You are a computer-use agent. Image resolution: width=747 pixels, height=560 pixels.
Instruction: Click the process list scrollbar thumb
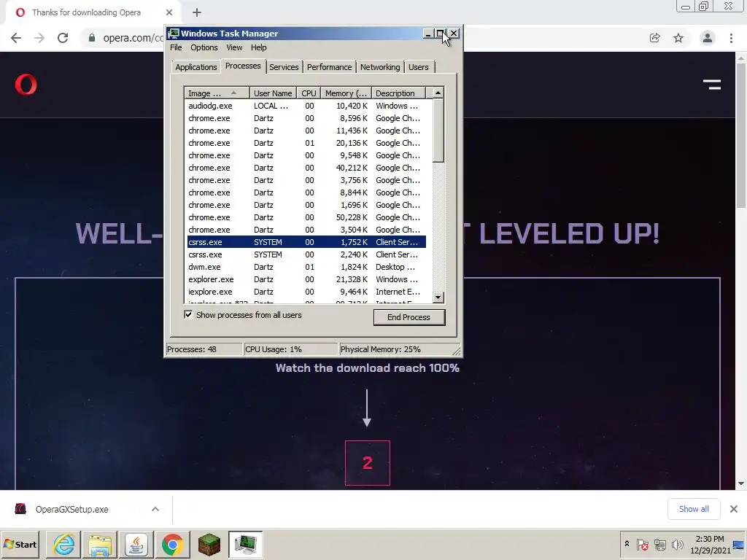click(x=438, y=131)
